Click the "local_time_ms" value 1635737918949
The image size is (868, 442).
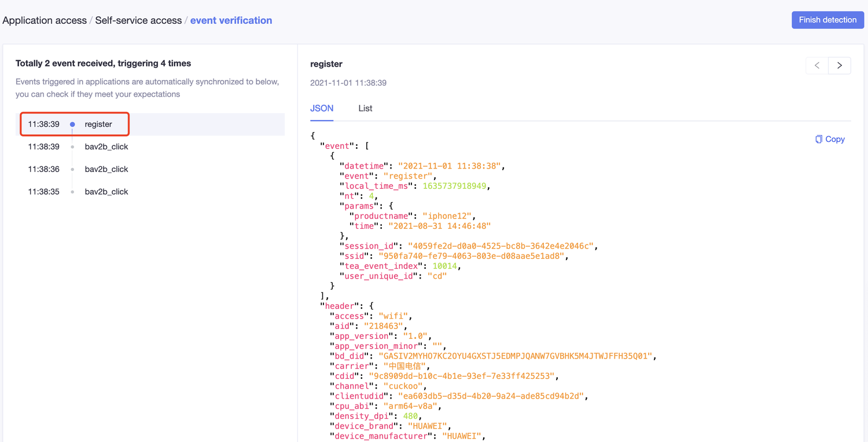(x=455, y=186)
